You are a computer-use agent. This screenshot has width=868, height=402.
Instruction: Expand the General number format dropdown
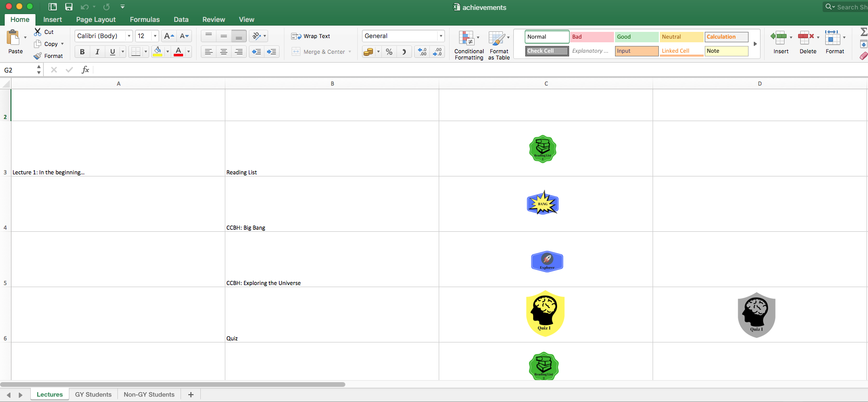click(x=441, y=36)
